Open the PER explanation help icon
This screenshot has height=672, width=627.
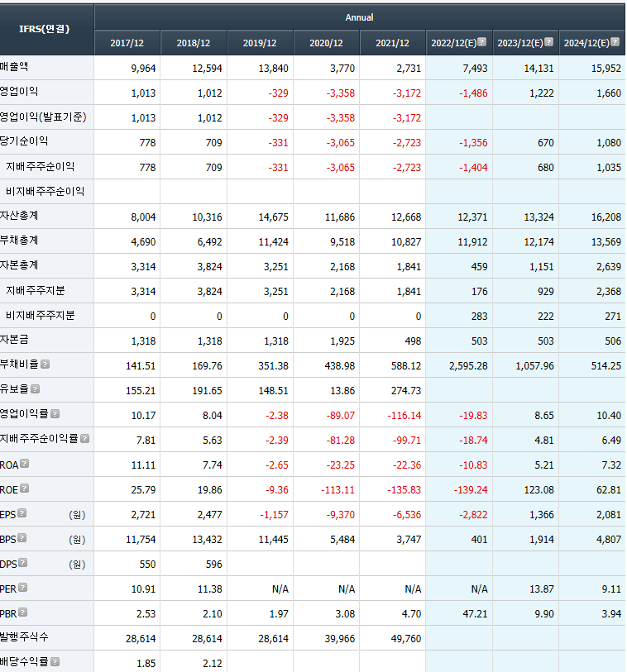coord(22,588)
